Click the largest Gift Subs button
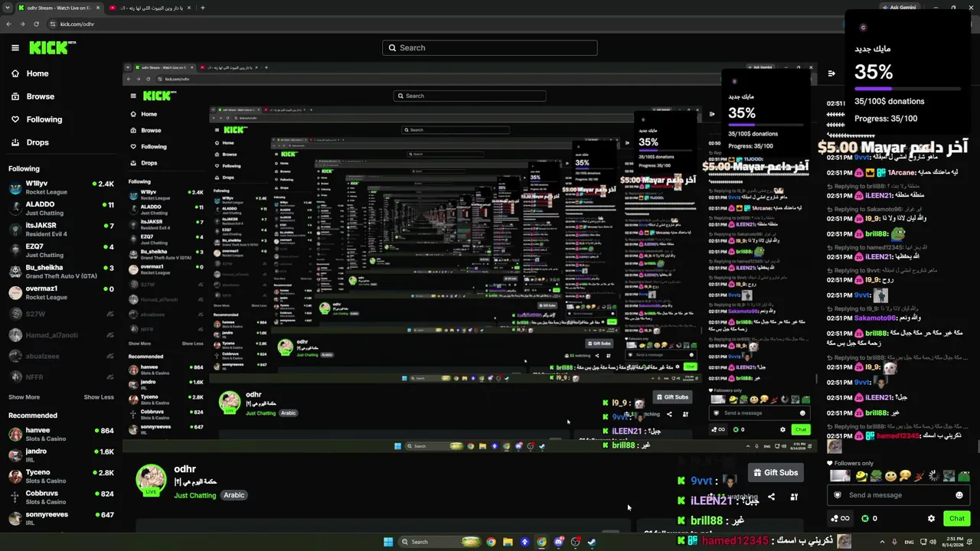The height and width of the screenshot is (551, 980). click(x=776, y=473)
